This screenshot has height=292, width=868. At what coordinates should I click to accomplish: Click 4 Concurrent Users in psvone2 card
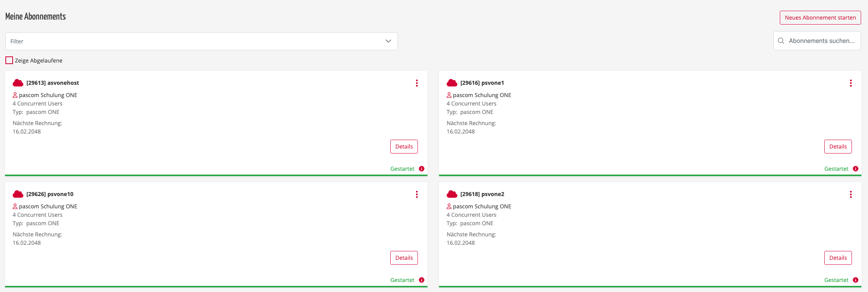coord(472,215)
